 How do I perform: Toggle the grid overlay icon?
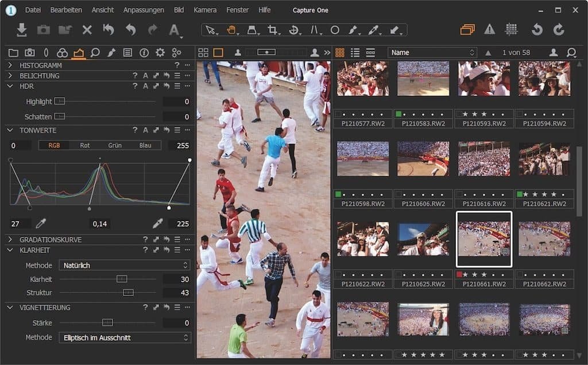511,30
